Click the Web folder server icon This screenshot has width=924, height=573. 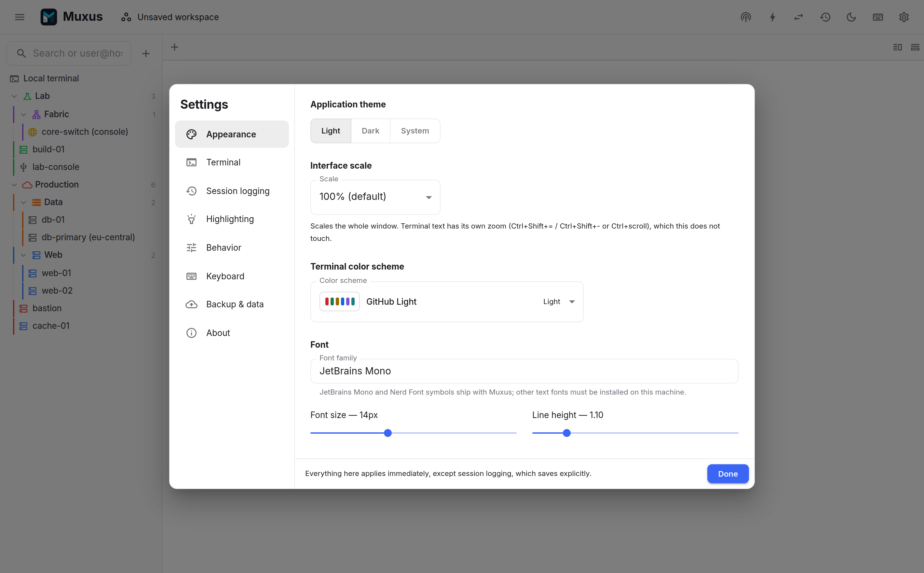point(36,255)
